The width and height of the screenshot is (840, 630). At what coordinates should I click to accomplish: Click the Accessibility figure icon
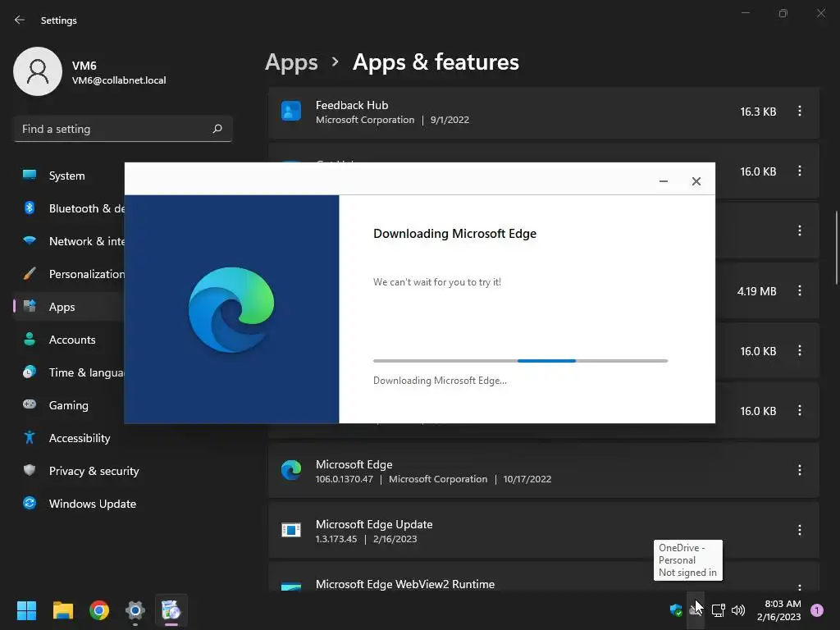pos(30,437)
